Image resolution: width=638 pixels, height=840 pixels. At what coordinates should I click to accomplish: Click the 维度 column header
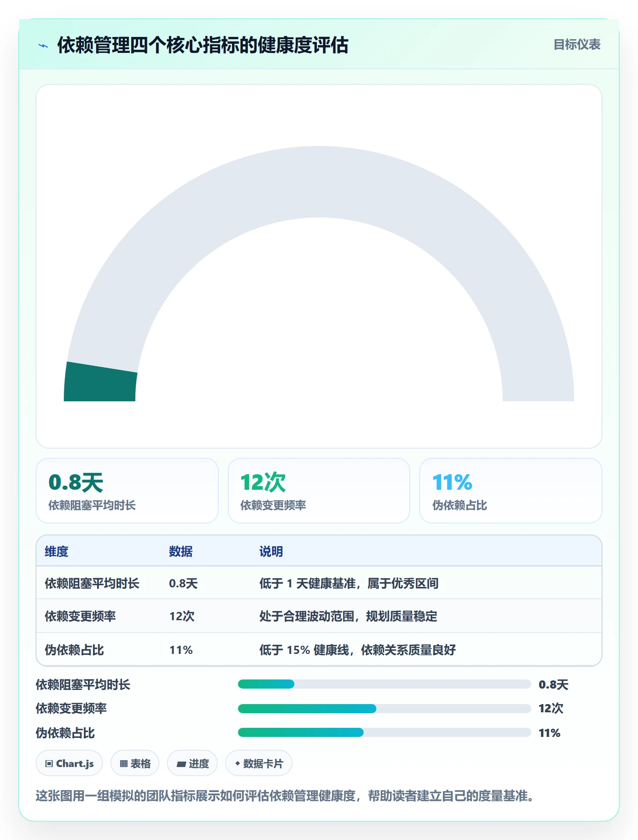(57, 551)
